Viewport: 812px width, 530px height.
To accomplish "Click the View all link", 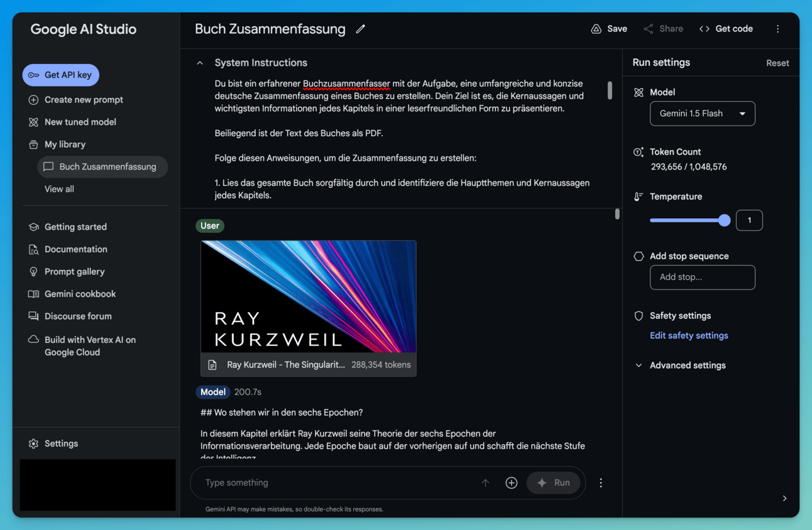I will [x=59, y=189].
